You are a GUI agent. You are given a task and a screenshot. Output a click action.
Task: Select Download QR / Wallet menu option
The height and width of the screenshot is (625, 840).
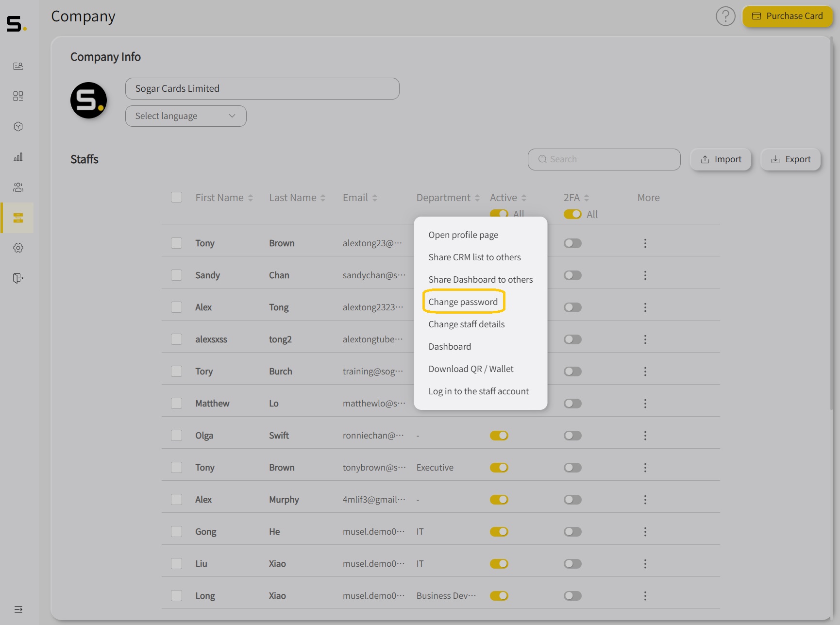coord(470,369)
